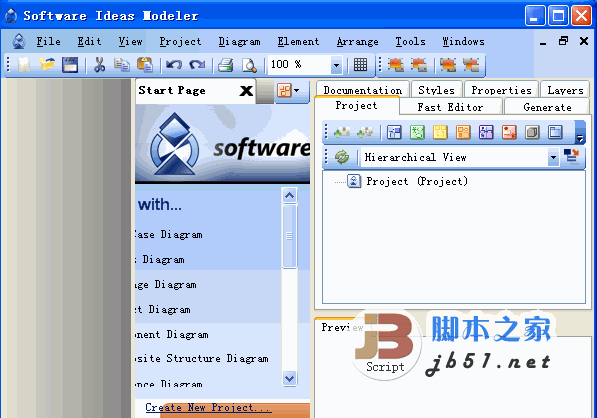597x418 pixels.
Task: Open the zoom percentage dropdown arrow
Action: [x=336, y=65]
